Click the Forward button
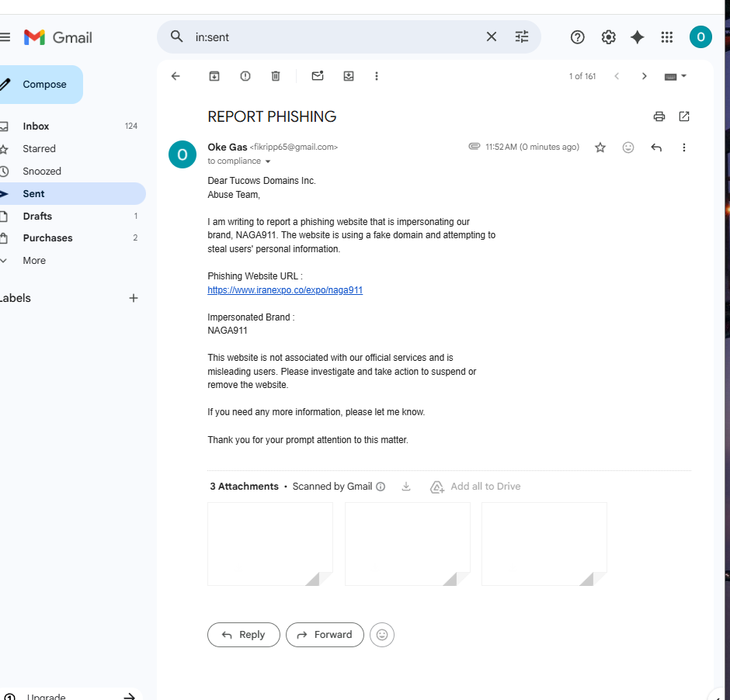This screenshot has height=700, width=730. point(325,635)
